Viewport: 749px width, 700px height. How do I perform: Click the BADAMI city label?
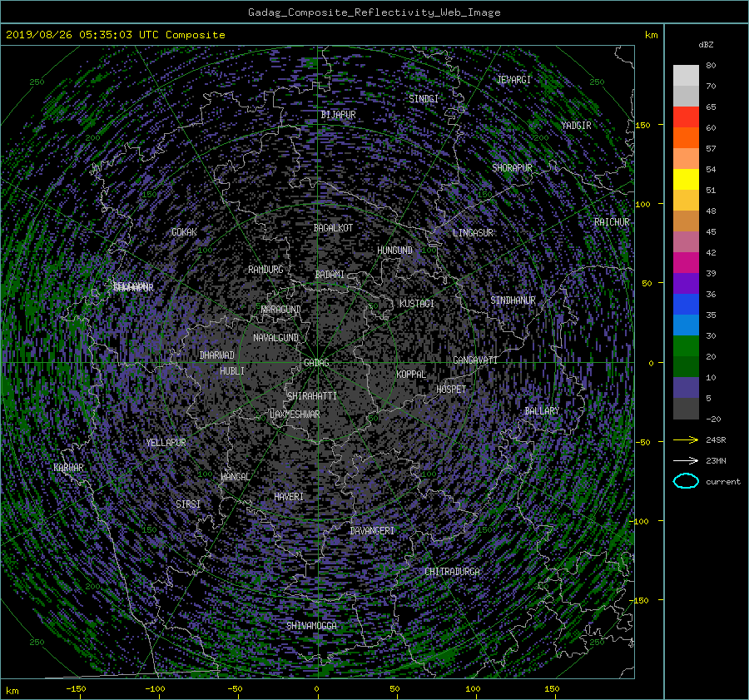(x=330, y=275)
